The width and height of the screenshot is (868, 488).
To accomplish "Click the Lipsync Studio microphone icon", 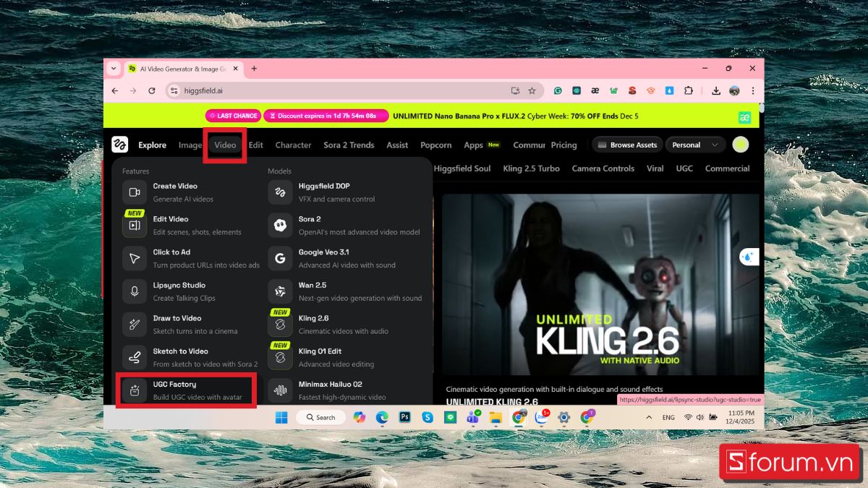I will click(x=135, y=291).
